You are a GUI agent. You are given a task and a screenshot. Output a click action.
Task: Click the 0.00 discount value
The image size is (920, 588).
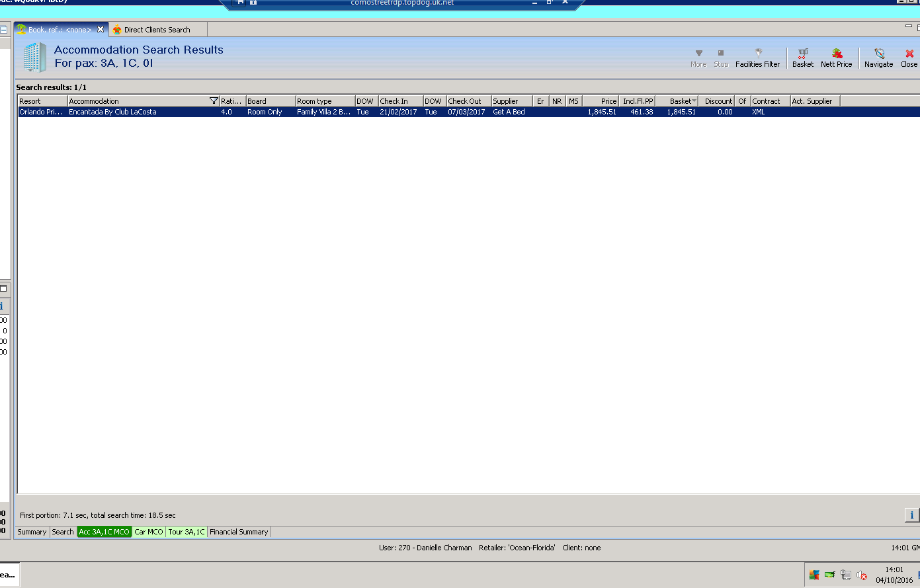[x=725, y=112]
